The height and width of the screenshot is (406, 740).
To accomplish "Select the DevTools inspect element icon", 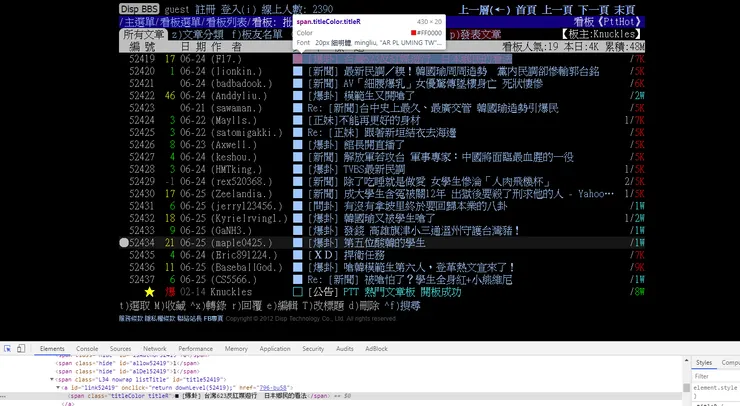I will click(x=8, y=348).
